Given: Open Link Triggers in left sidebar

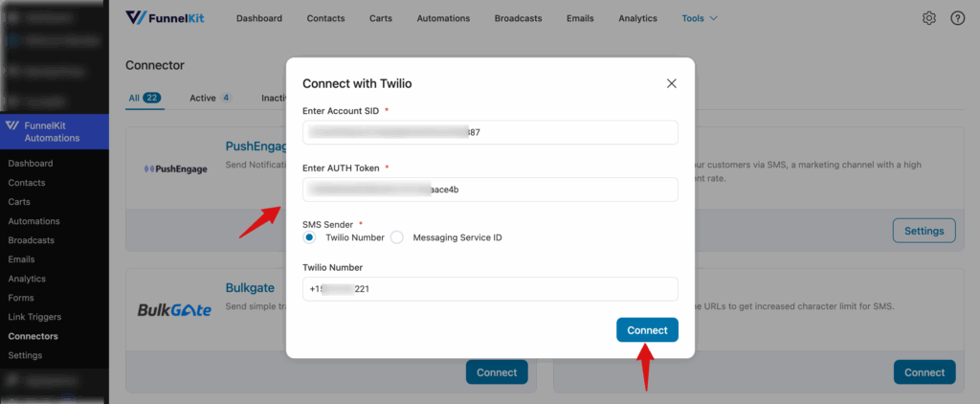Looking at the screenshot, I should coord(34,317).
